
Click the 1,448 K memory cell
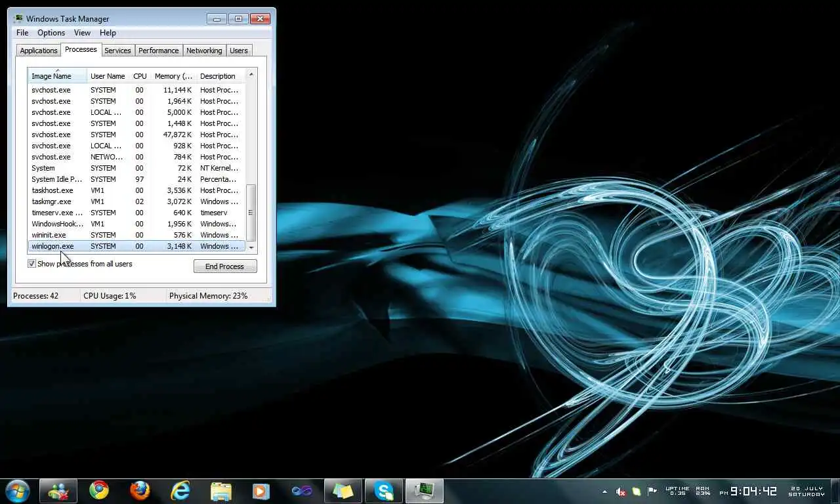click(x=178, y=123)
